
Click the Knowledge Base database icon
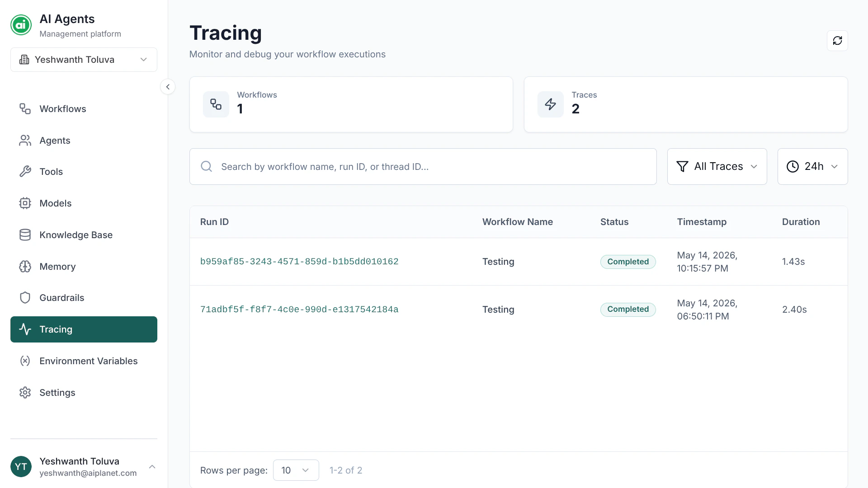(25, 235)
